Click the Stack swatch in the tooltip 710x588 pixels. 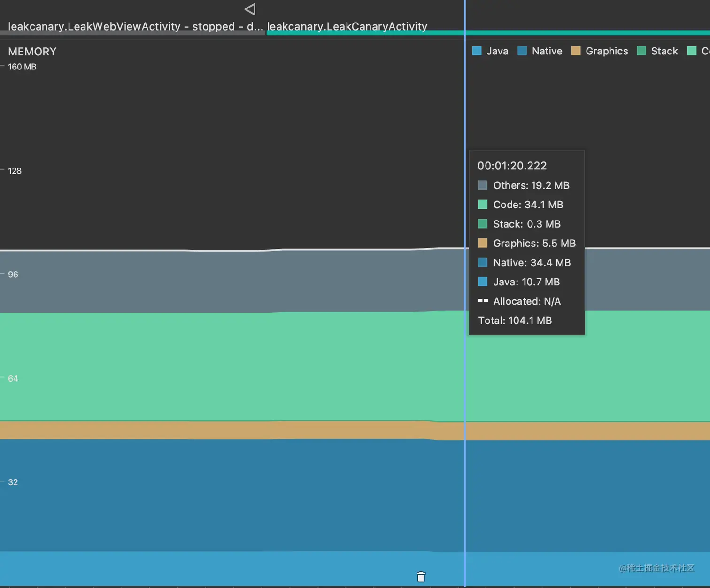(x=483, y=223)
